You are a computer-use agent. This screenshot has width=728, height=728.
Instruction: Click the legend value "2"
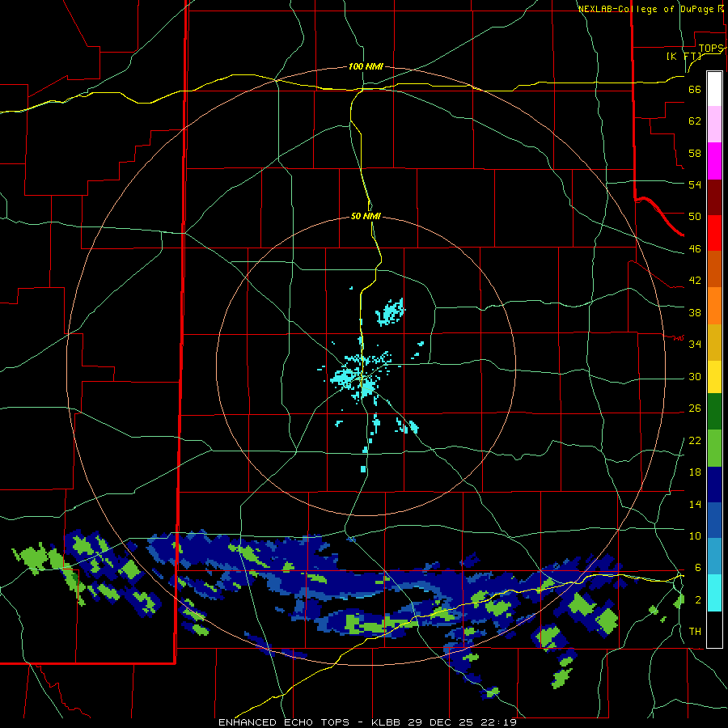click(x=698, y=599)
